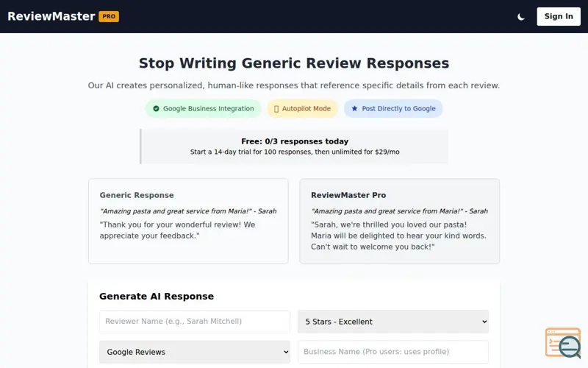588x368 pixels.
Task: Click 'Free: 0/3 responses today' text
Action: click(x=295, y=141)
